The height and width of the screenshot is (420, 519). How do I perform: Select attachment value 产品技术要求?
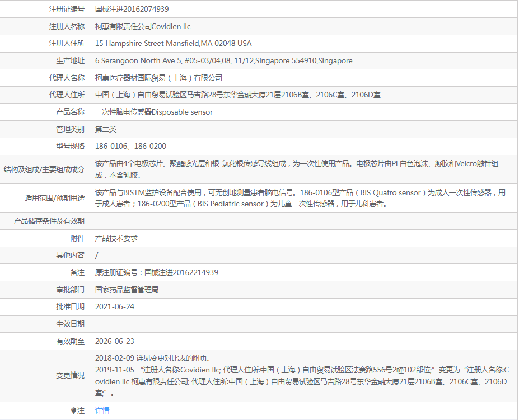pyautogui.click(x=116, y=238)
